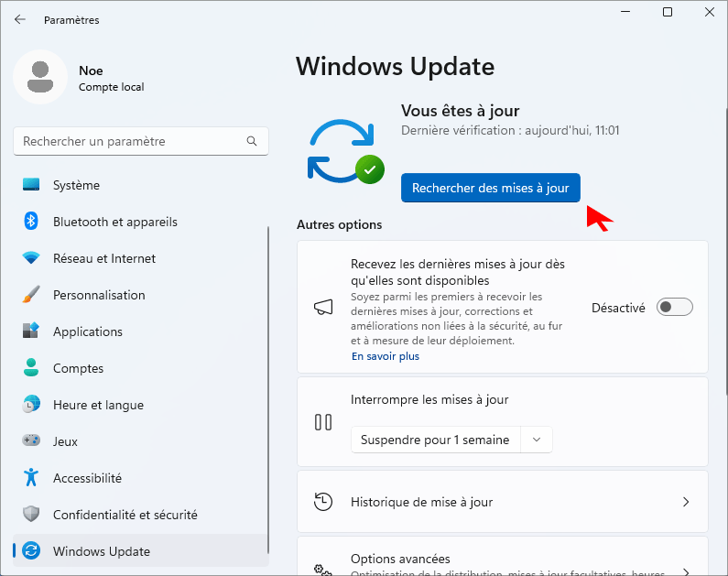
Task: Expand Historique de mise à jour chevron
Action: pyautogui.click(x=685, y=502)
